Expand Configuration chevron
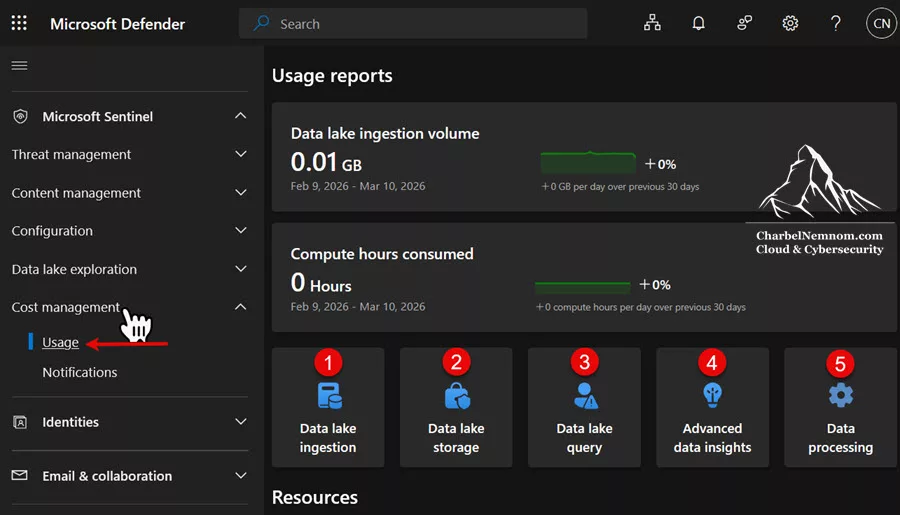 [241, 230]
